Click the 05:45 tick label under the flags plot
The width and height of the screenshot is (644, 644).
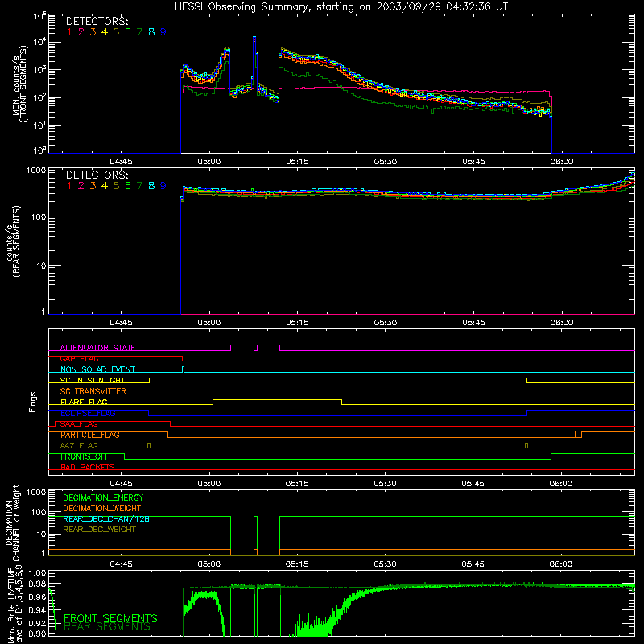473,484
